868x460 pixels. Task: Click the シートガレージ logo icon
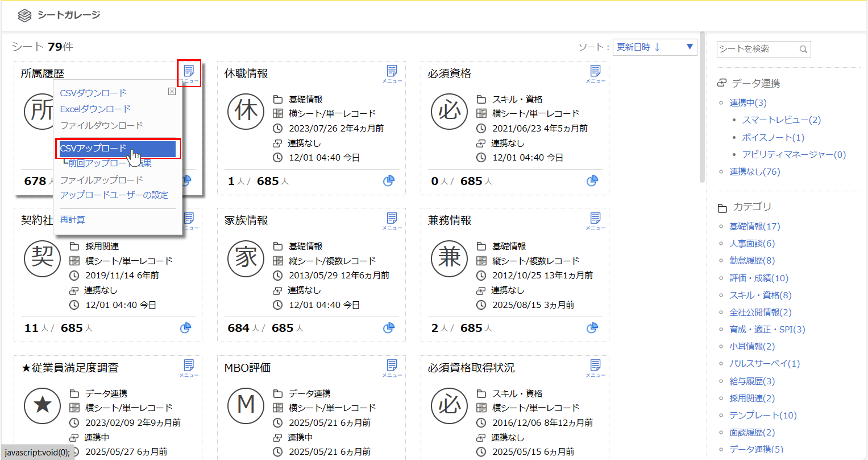[25, 15]
